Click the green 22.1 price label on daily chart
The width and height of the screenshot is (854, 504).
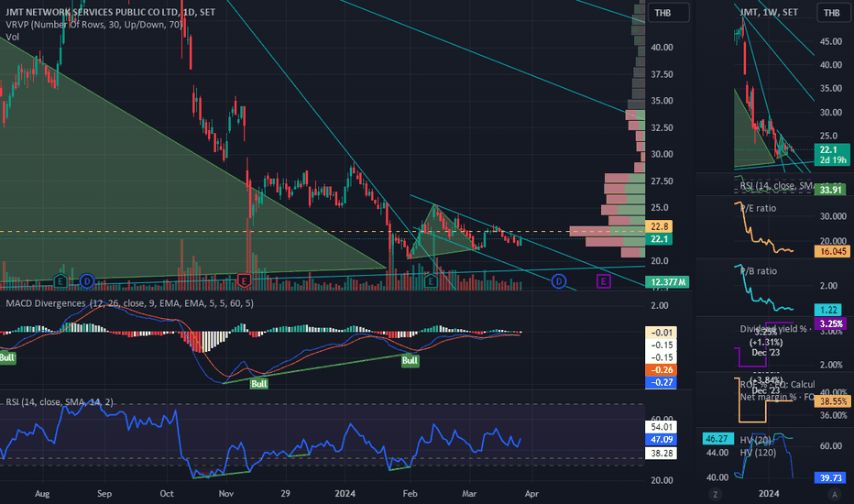[x=659, y=239]
